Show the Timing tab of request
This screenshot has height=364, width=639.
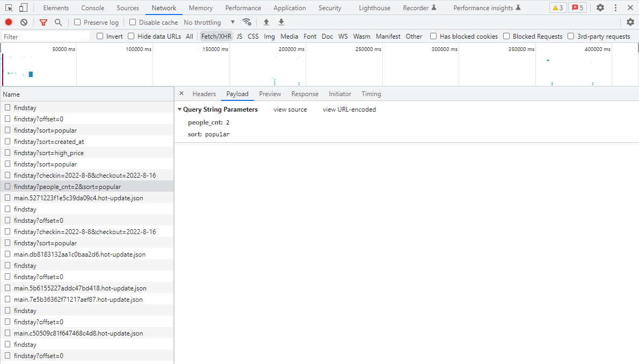pos(371,94)
